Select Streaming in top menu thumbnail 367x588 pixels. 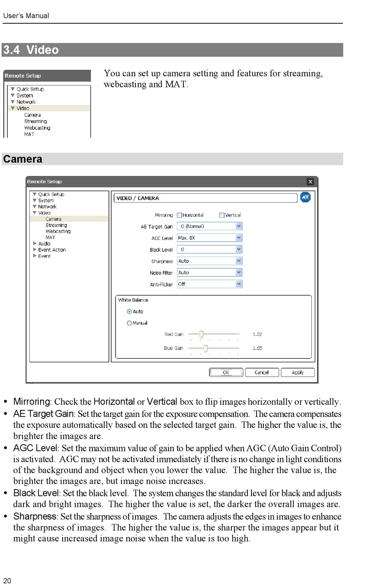click(x=36, y=121)
